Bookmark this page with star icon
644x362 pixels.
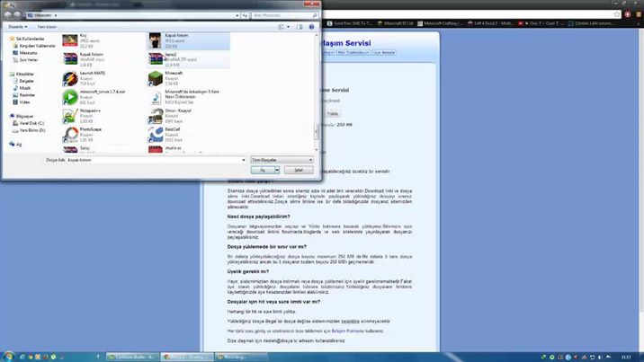point(616,14)
